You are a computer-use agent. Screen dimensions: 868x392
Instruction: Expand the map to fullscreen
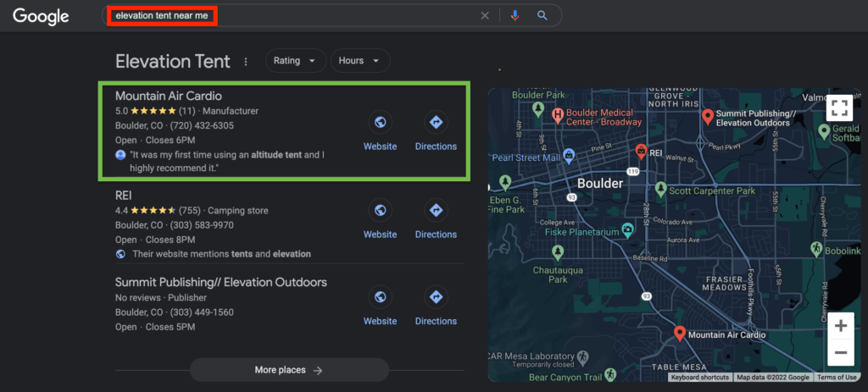click(840, 108)
